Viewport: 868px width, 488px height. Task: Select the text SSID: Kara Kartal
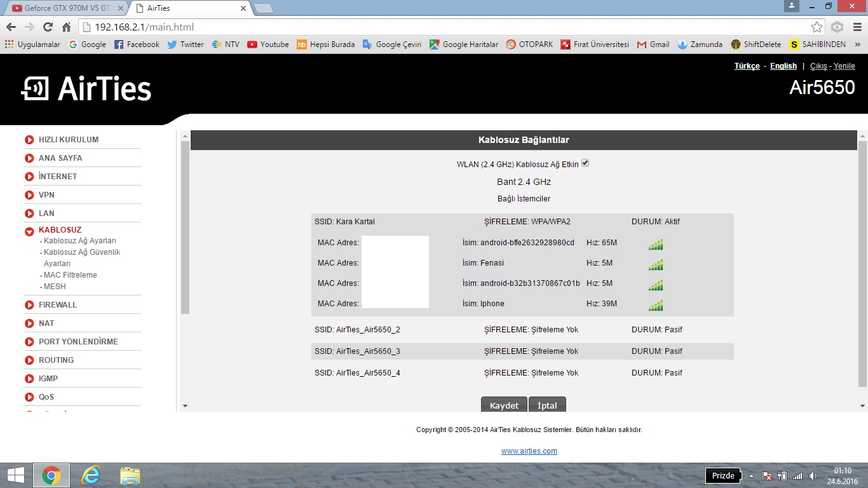344,222
